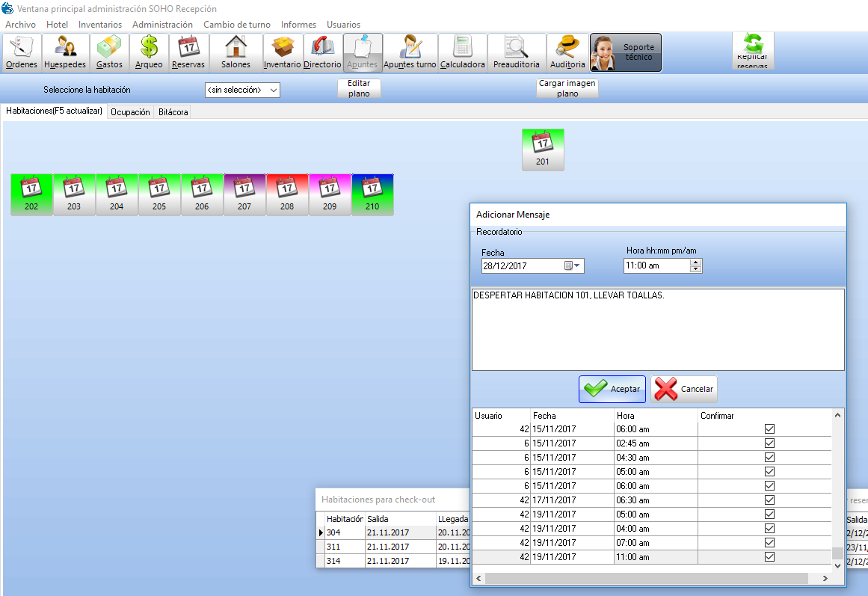
Task: Switch to the Ocupación tab
Action: coord(131,112)
